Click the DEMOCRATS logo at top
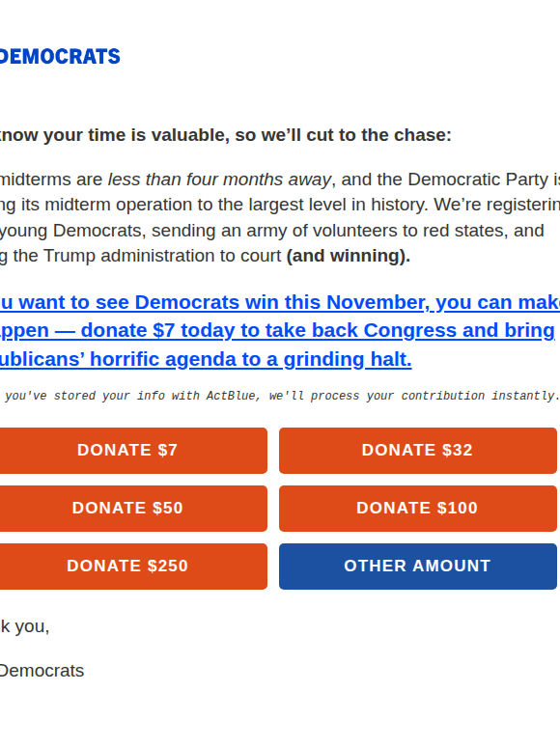This screenshot has height=747, width=560. tap(59, 56)
